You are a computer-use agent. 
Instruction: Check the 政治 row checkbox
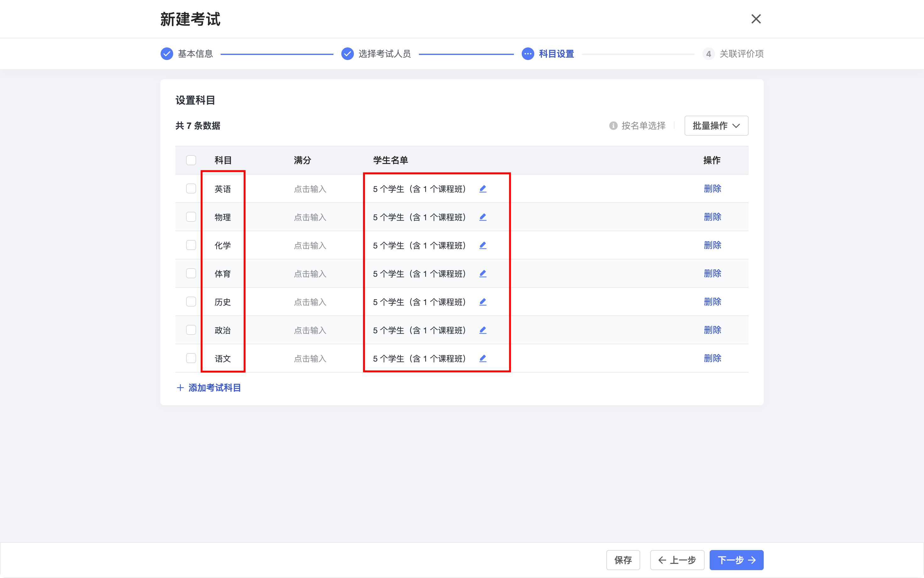[191, 330]
